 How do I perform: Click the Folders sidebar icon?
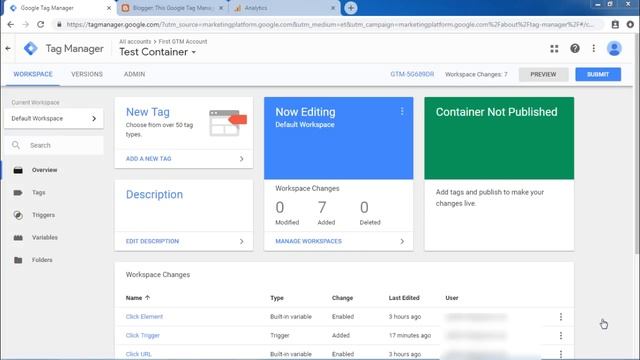[x=18, y=260]
